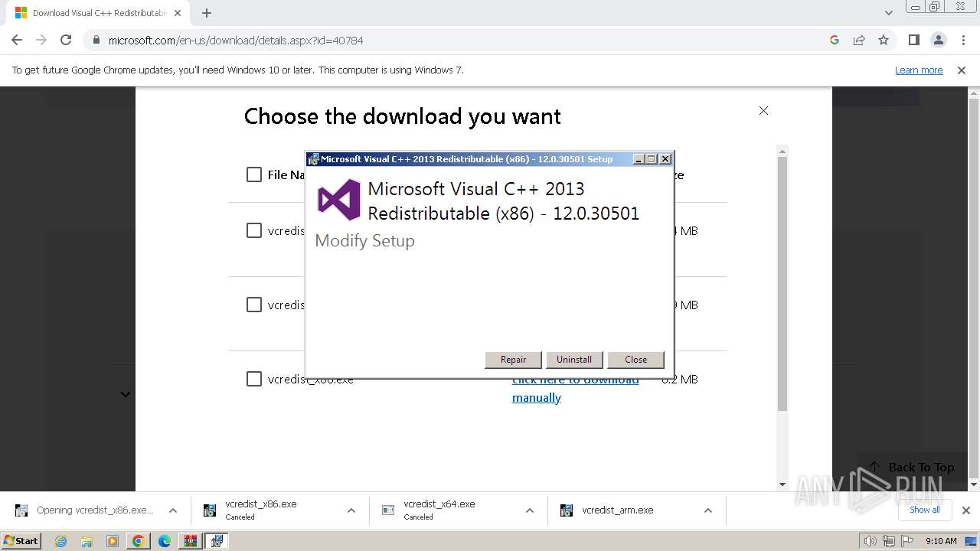Image resolution: width=980 pixels, height=551 pixels.
Task: Click the clock showing 9:10 AM
Action: (x=941, y=541)
